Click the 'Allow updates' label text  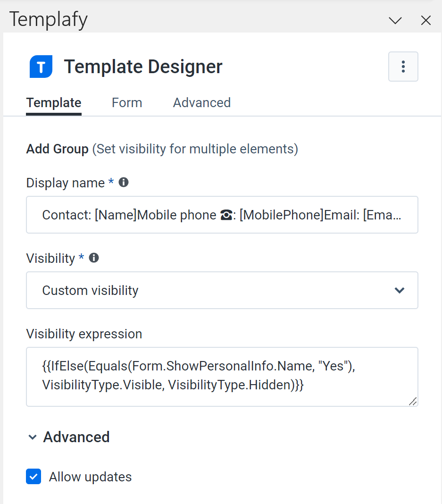(90, 477)
